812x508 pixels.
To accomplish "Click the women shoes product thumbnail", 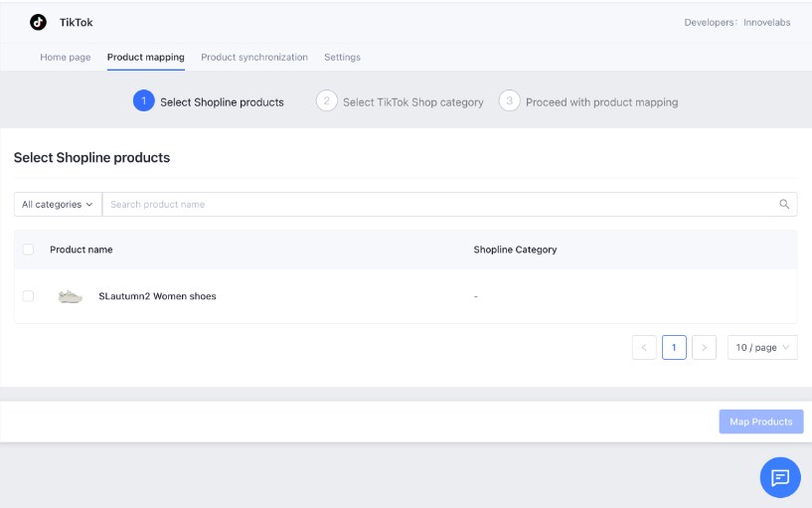I will click(70, 296).
